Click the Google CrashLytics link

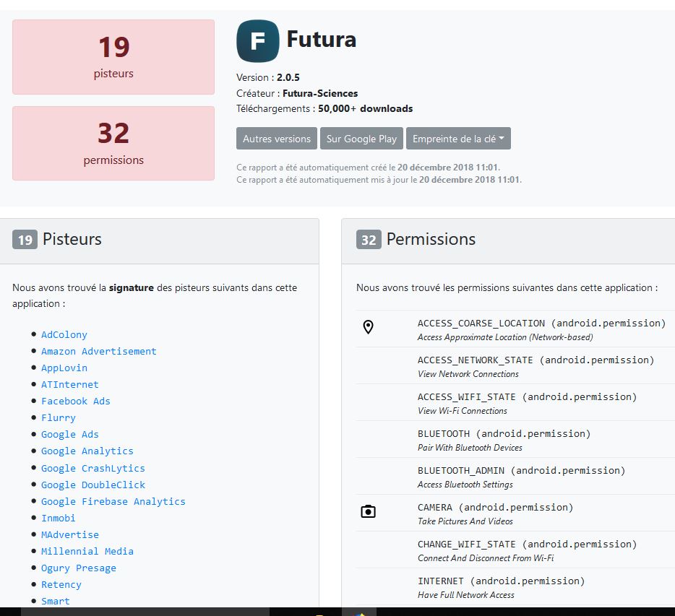[x=93, y=468]
